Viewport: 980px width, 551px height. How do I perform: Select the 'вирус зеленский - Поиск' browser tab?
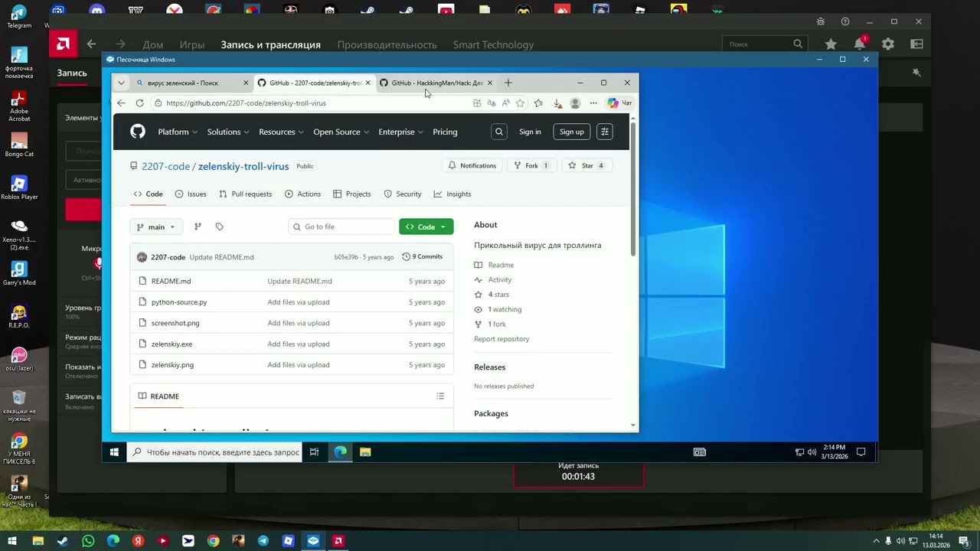tap(191, 83)
